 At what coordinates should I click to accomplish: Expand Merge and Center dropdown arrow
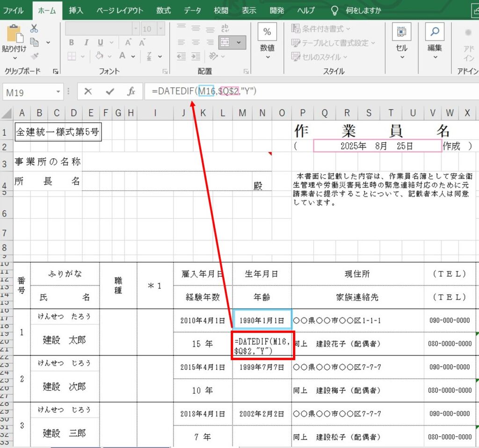(239, 42)
